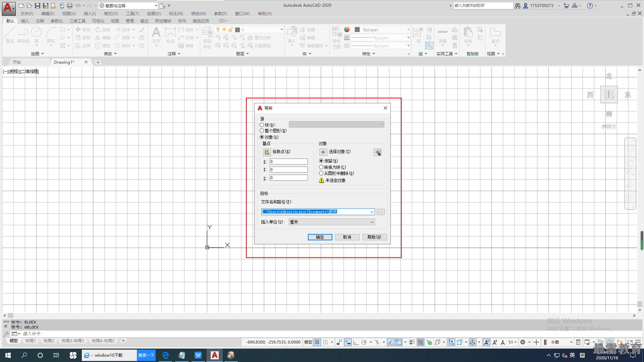Image resolution: width=644 pixels, height=362 pixels.
Task: Toggle ortho mode in status bar
Action: 356,342
